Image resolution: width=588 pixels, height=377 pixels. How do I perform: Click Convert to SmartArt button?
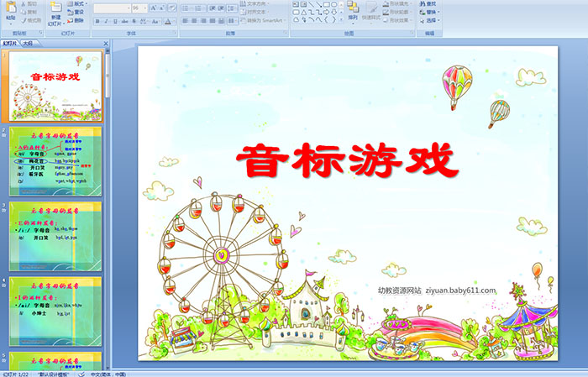(263, 20)
